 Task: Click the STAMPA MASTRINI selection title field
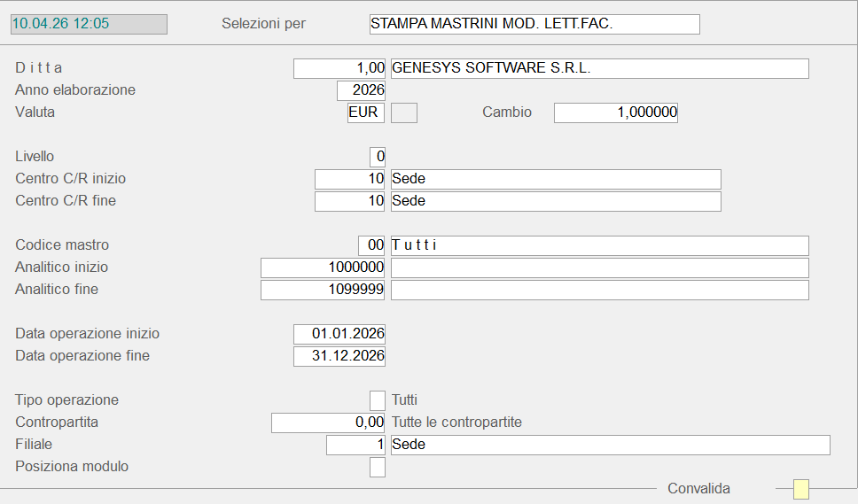point(534,24)
